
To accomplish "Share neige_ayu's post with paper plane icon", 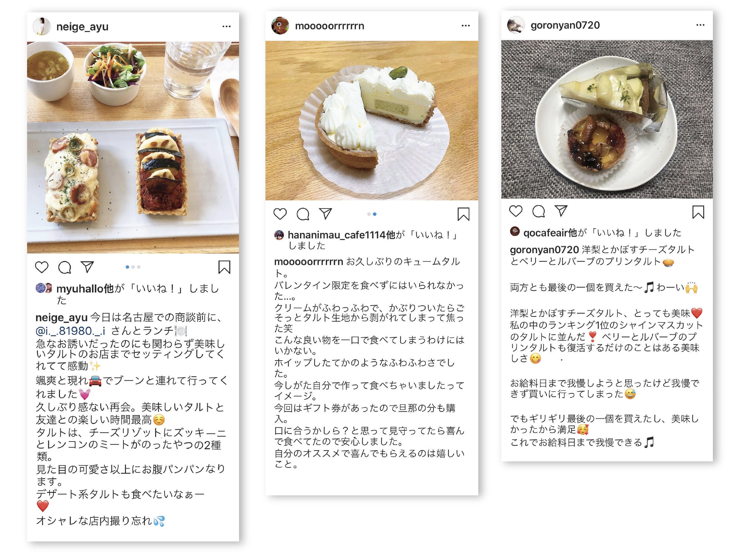I will pyautogui.click(x=87, y=267).
